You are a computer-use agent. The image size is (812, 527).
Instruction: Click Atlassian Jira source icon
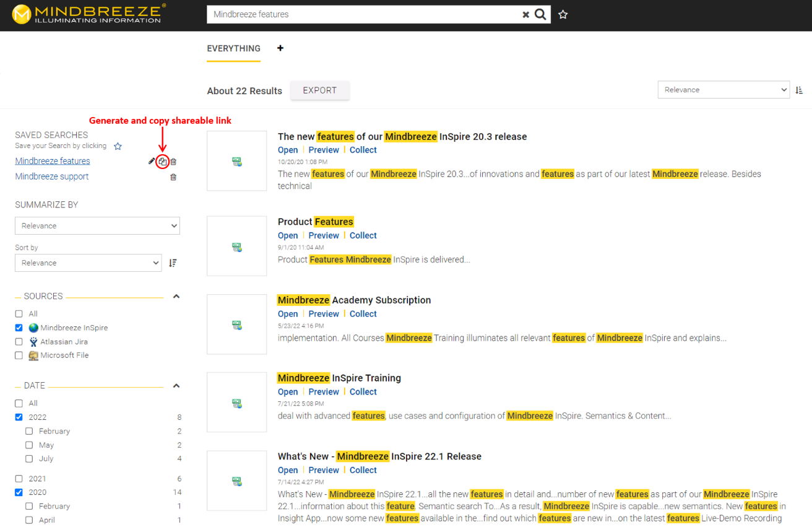(x=33, y=342)
